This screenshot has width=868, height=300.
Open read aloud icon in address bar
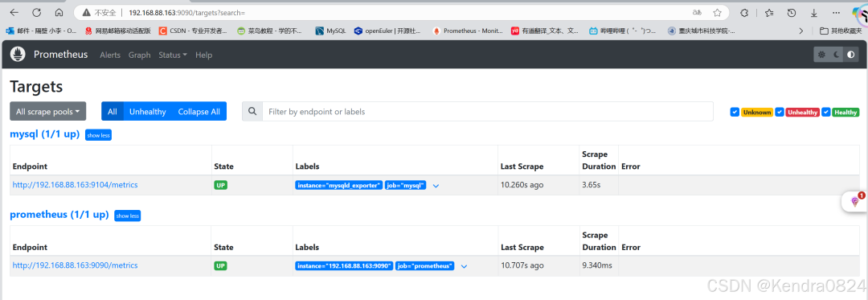[696, 12]
